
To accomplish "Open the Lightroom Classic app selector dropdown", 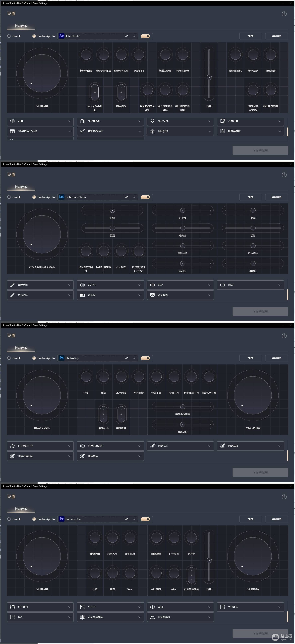I will [x=98, y=197].
